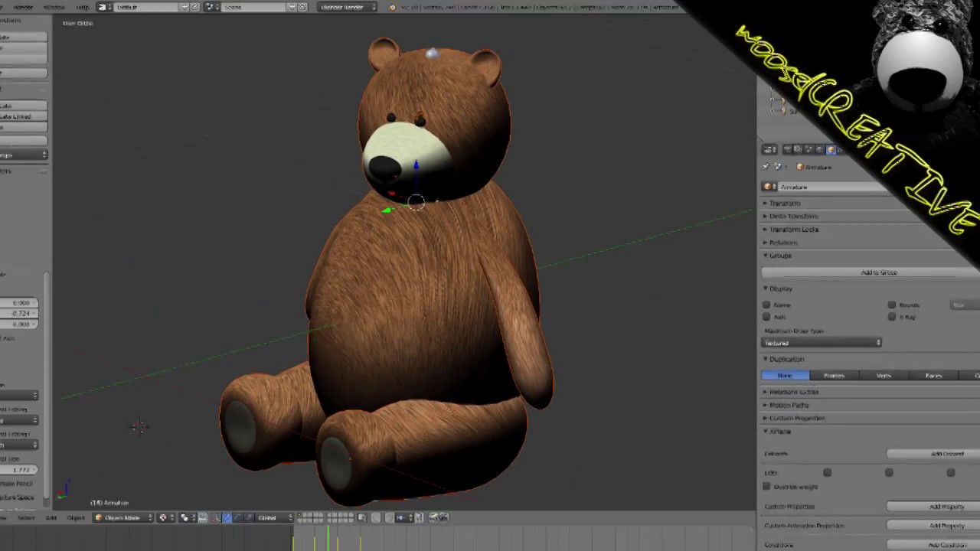980x551 pixels.
Task: Toggle the 3D manipulator widget icon
Action: pos(217,517)
